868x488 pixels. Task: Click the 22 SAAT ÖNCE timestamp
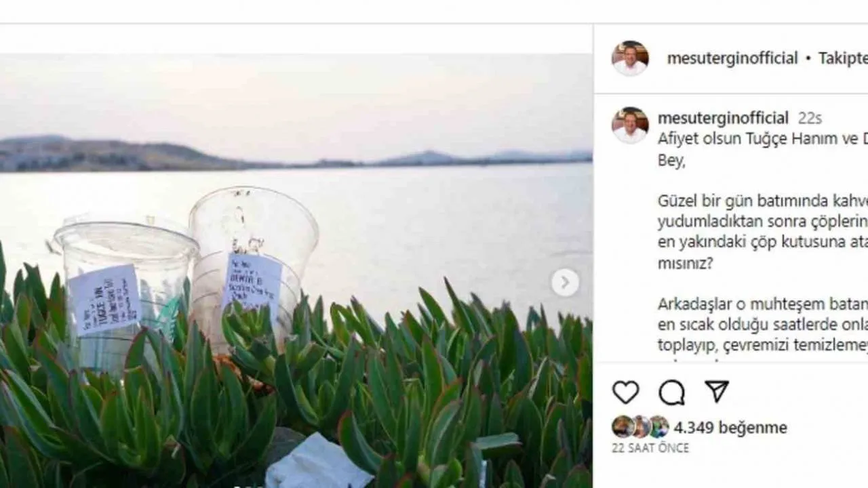[650, 448]
